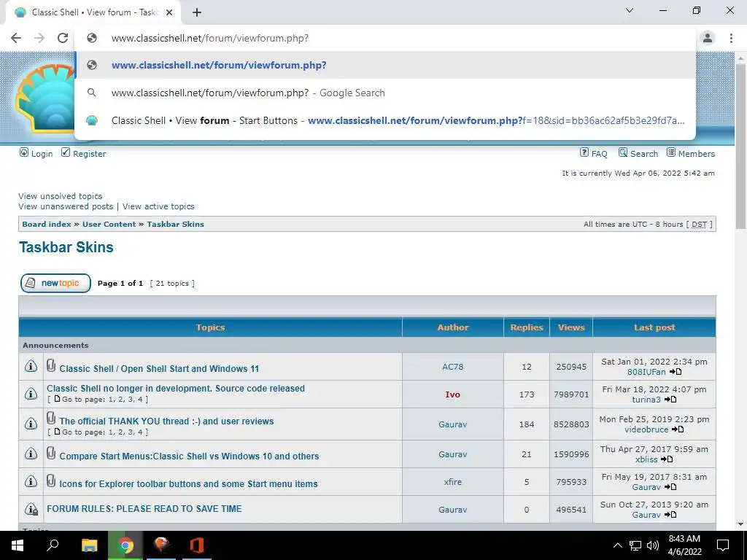
Task: Close the Classic Shell tab
Action: pos(169,12)
